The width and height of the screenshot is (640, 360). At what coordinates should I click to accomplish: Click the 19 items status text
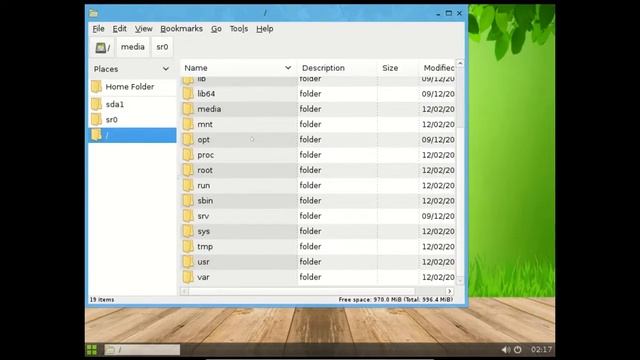pos(102,300)
